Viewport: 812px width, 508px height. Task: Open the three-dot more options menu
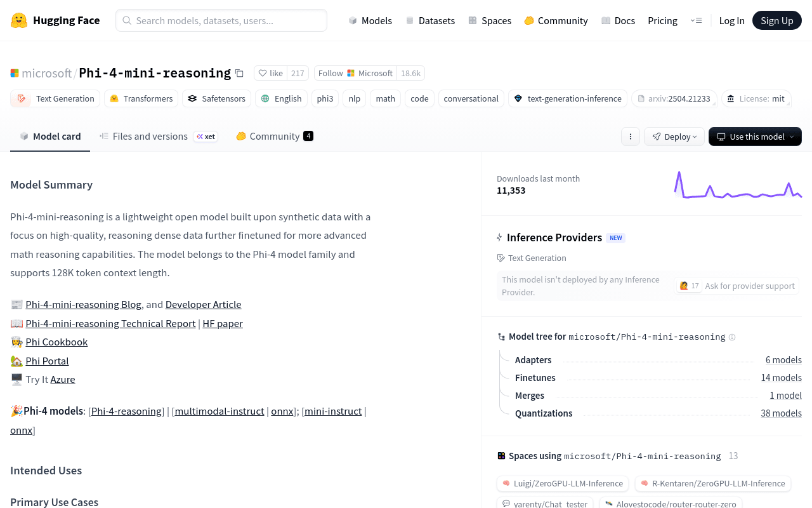[631, 137]
